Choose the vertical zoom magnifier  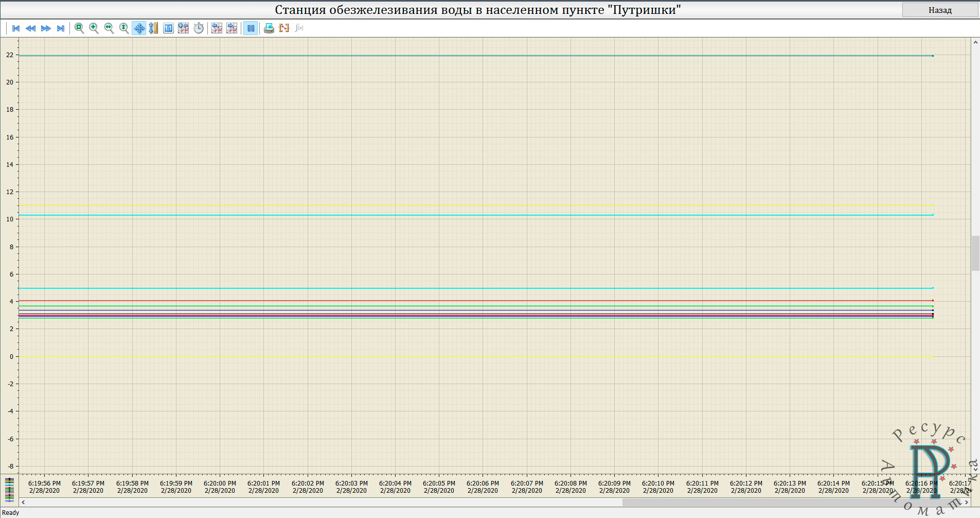(x=124, y=28)
